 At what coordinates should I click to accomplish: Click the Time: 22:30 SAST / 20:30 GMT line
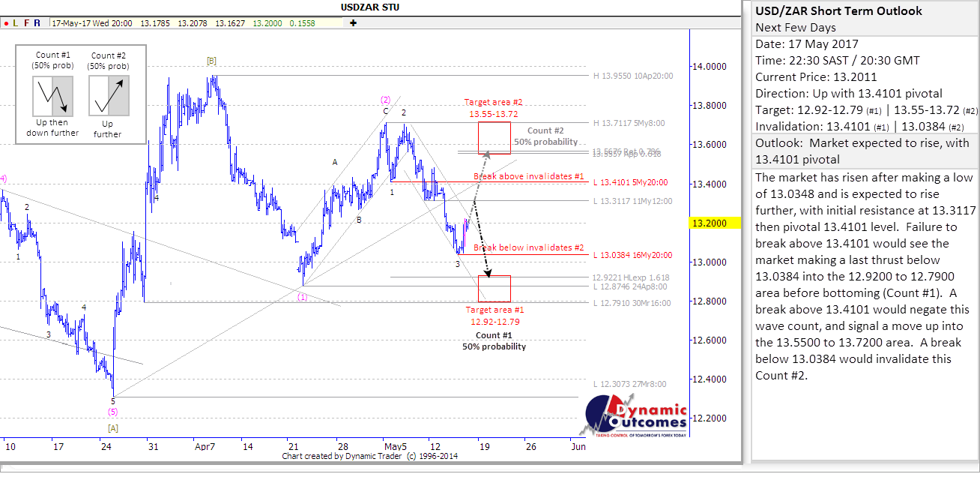pyautogui.click(x=837, y=61)
